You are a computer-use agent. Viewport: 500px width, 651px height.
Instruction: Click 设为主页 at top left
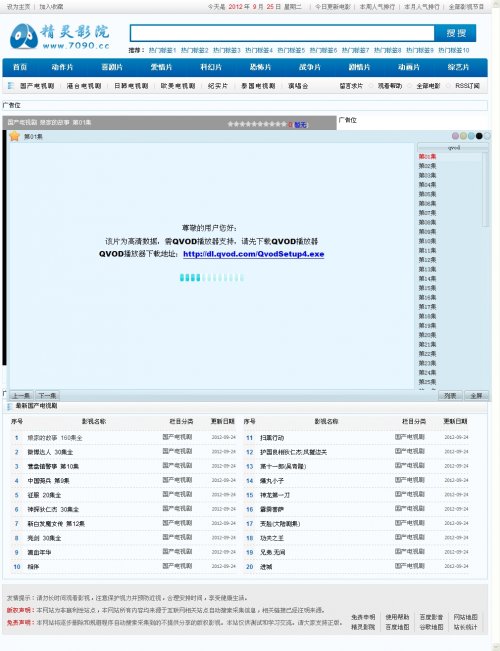[x=19, y=7]
